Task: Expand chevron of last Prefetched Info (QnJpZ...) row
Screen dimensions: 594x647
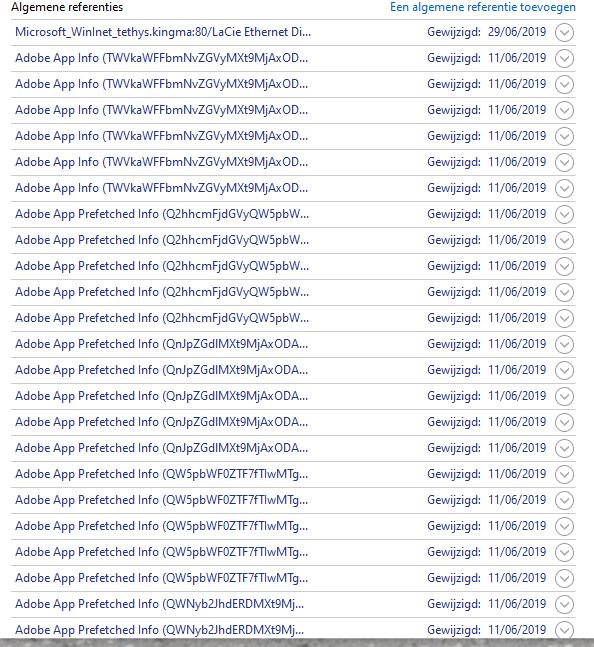Action: 564,449
